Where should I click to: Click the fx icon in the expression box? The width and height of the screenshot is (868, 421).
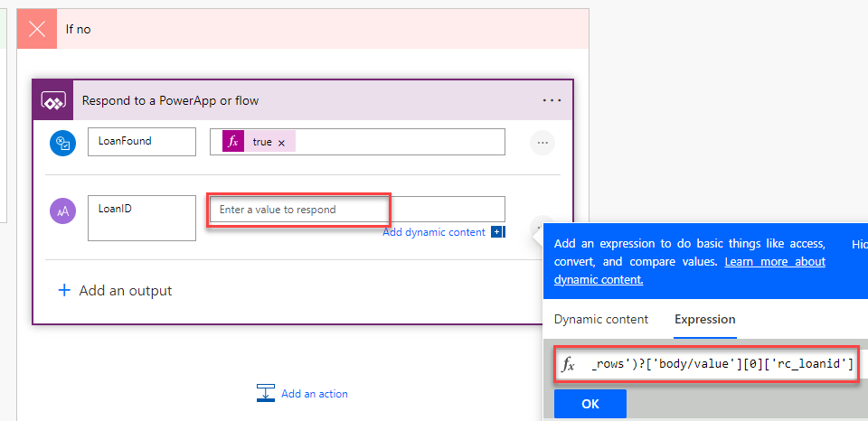569,365
